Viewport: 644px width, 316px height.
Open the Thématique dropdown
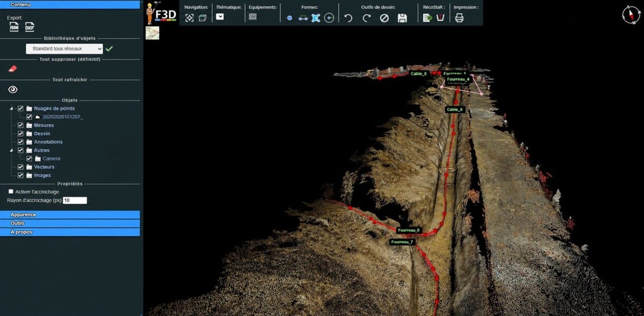220,16
